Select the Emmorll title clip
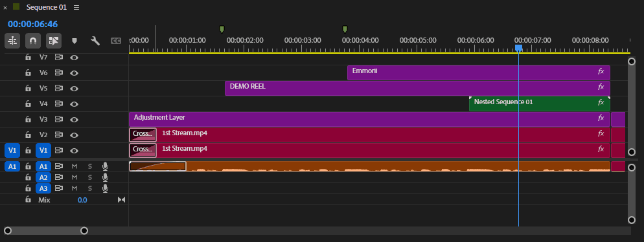Screen dimensions: 644x242 [x=479, y=72]
